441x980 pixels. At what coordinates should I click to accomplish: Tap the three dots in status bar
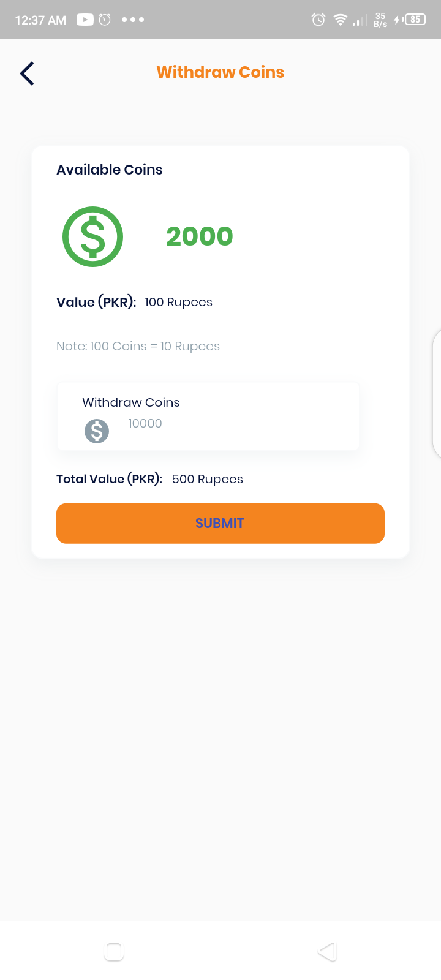pyautogui.click(x=133, y=20)
